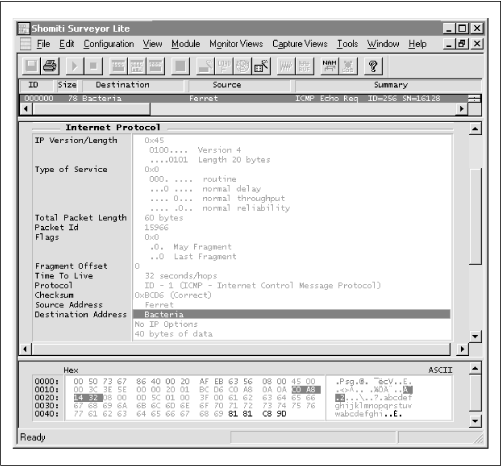
Task: Click decode pane scroll down arrow
Action: coord(475,336)
